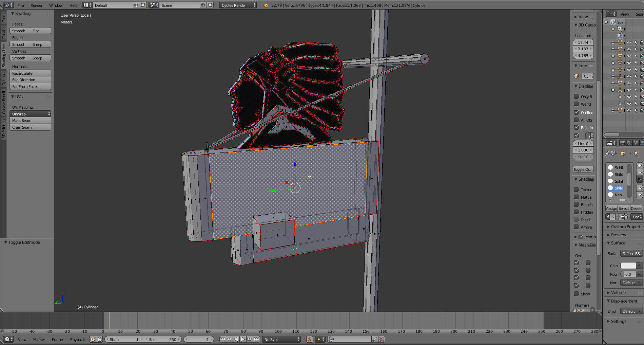Click the Mark Seam button
The height and width of the screenshot is (345, 644).
coord(30,121)
